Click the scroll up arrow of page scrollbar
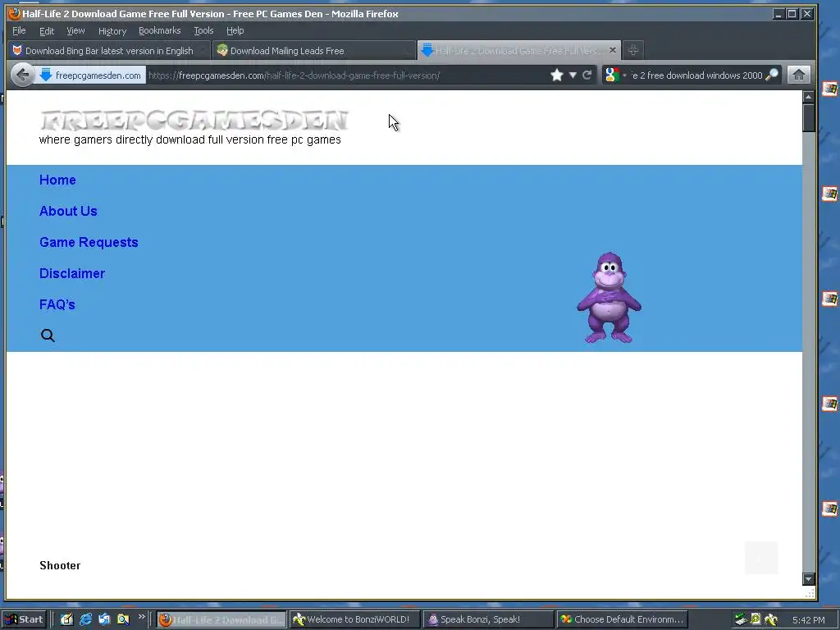The width and height of the screenshot is (840, 630). pyautogui.click(x=808, y=97)
